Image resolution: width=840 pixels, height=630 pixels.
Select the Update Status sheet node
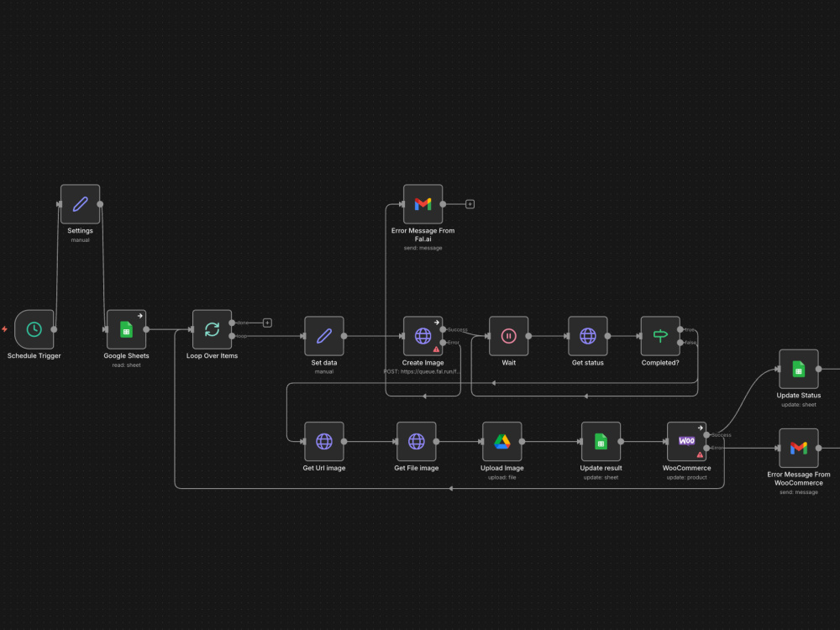[x=799, y=369]
